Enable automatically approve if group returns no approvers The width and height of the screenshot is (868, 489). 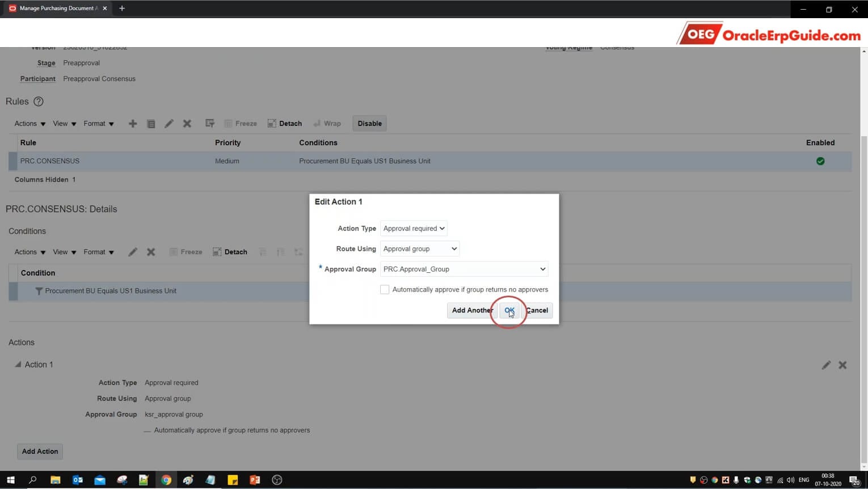coord(385,289)
